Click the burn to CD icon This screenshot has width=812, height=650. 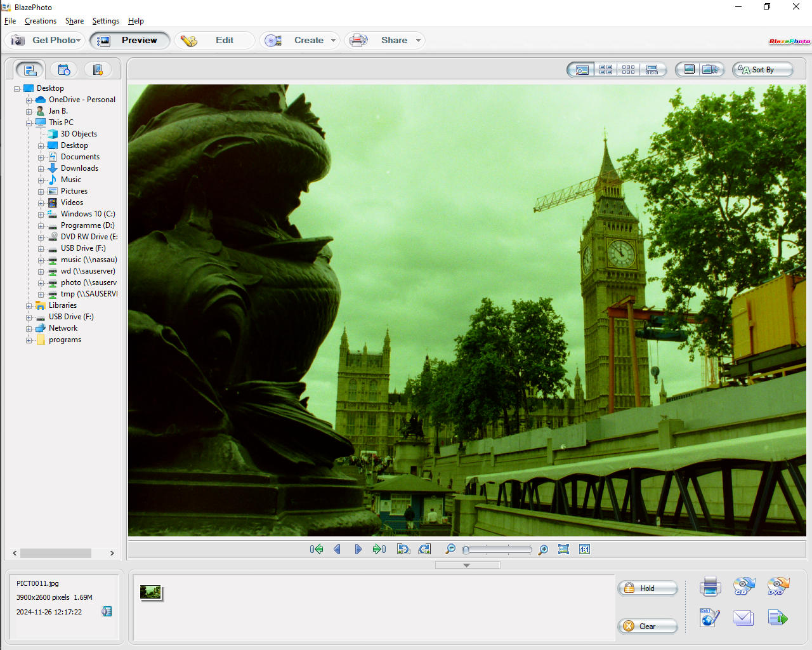pyautogui.click(x=743, y=586)
